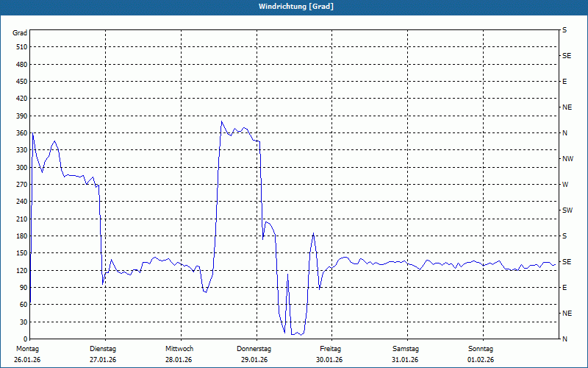588x368 pixels.
Task: Click the Grad unit label above y-axis
Action: 20,33
